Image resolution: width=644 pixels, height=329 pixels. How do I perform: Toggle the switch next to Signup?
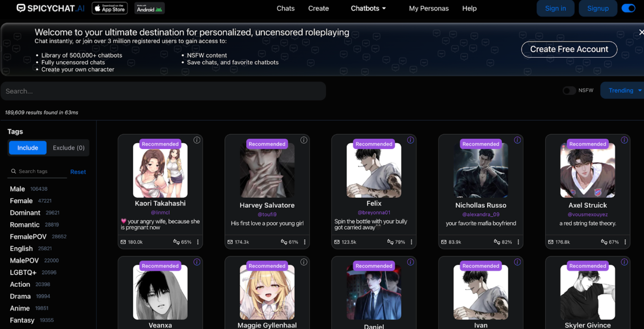click(x=628, y=8)
